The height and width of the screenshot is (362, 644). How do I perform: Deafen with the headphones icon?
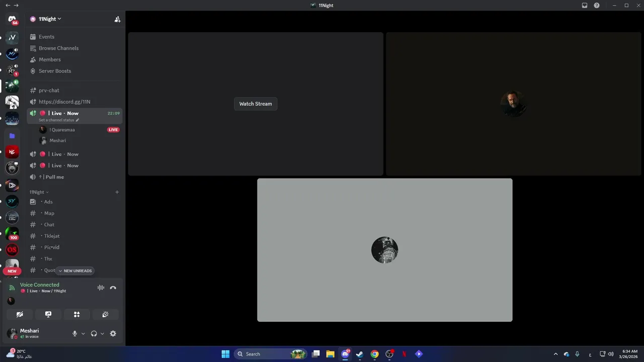click(x=94, y=333)
